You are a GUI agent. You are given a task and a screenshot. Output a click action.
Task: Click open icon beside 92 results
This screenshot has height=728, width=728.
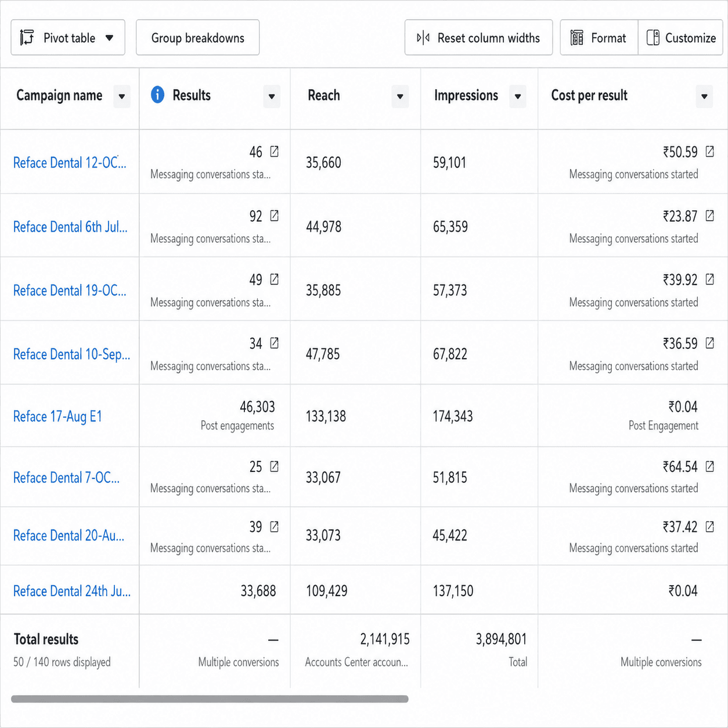pyautogui.click(x=275, y=216)
